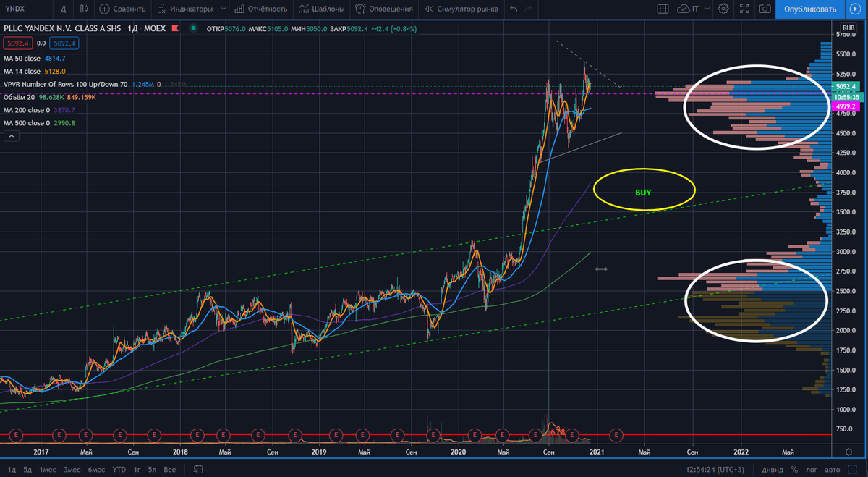The height and width of the screenshot is (477, 868).
Task: Open the Индикаторы dialog
Action: coord(185,9)
